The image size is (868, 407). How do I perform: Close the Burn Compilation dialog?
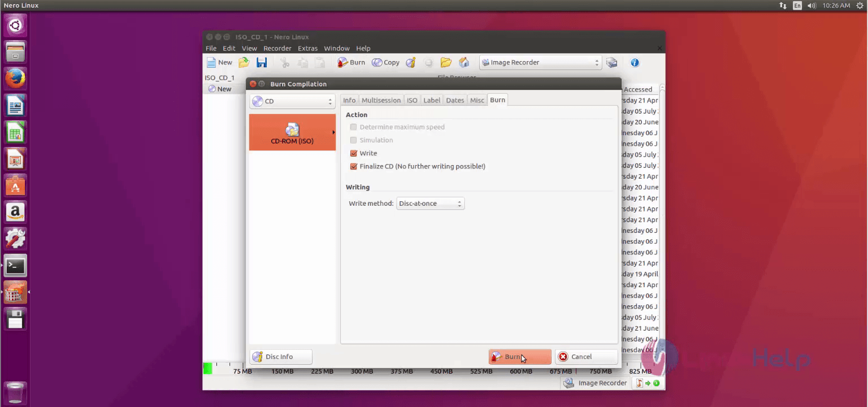(x=253, y=84)
